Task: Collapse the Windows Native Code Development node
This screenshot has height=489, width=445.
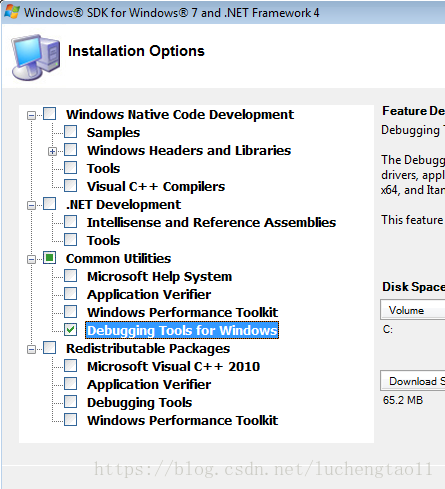Action: coord(31,116)
